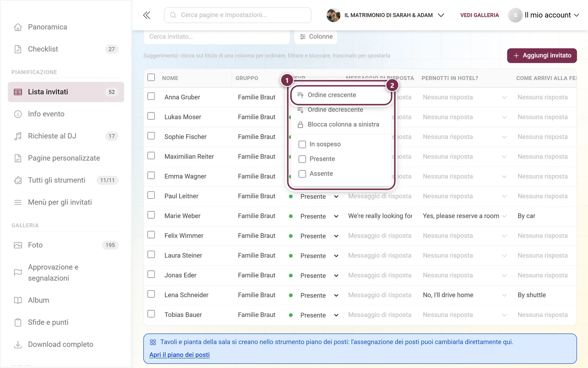
Task: Toggle the select-all checkbox in table header
Action: [151, 77]
